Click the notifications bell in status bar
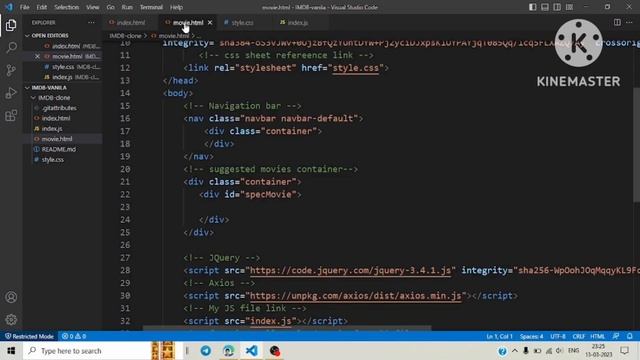The width and height of the screenshot is (640, 360). point(629,336)
